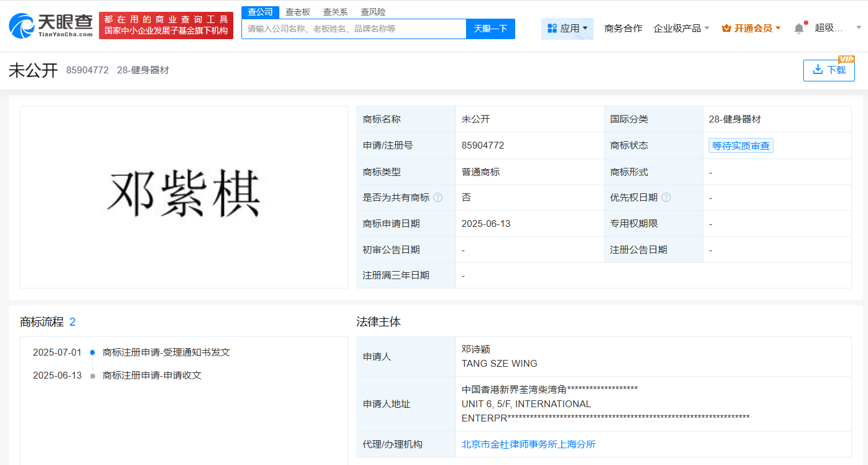Screen dimensions: 868x465
Task: Click the 等待实质审查 status tag
Action: coord(740,145)
